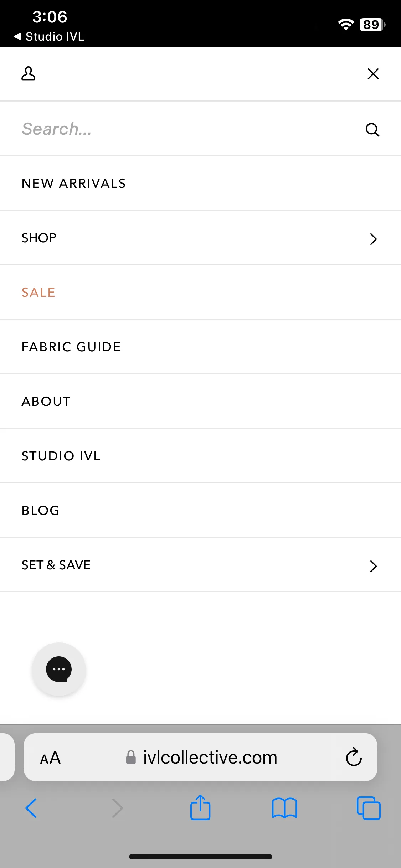Screen dimensions: 401x868
Task: Close the navigation menu with X
Action: (373, 74)
